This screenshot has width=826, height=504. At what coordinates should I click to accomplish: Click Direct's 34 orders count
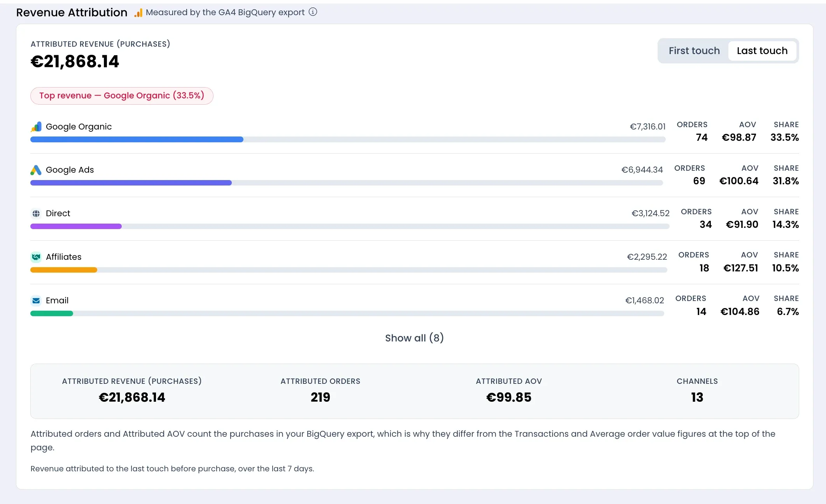tap(706, 225)
